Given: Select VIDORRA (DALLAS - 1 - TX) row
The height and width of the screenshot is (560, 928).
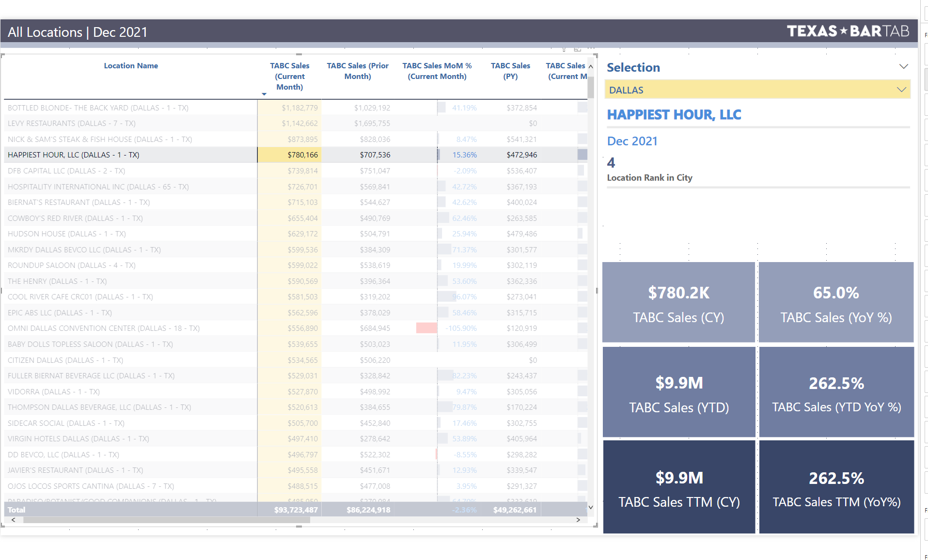Looking at the screenshot, I should pyautogui.click(x=296, y=391).
